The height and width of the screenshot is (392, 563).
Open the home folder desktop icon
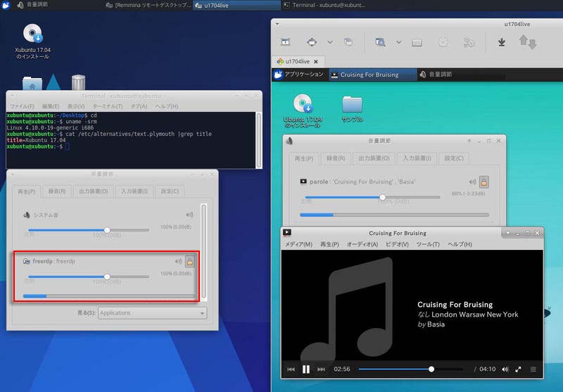click(32, 83)
